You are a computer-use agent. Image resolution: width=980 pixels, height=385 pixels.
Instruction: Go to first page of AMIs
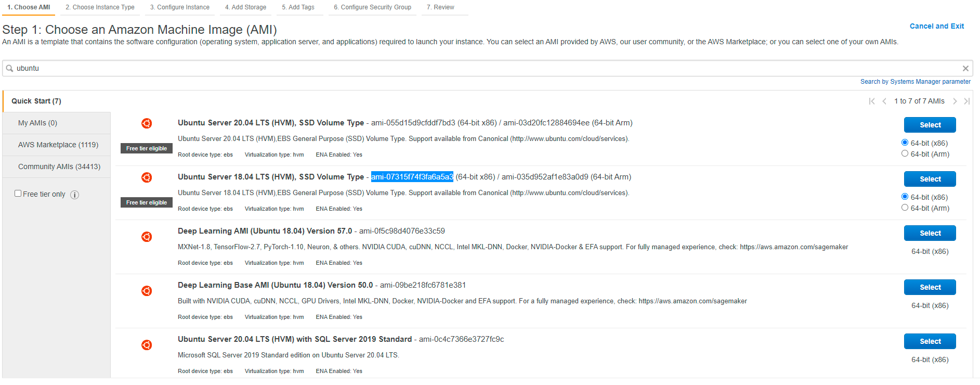tap(872, 101)
